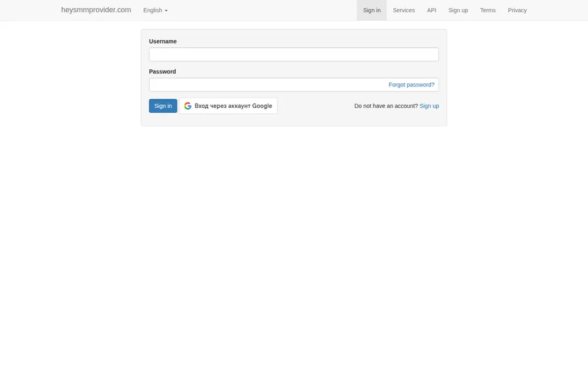Screen dimensions: 588x368
Task: Click the 'Do not have an account?' text
Action: (386, 106)
